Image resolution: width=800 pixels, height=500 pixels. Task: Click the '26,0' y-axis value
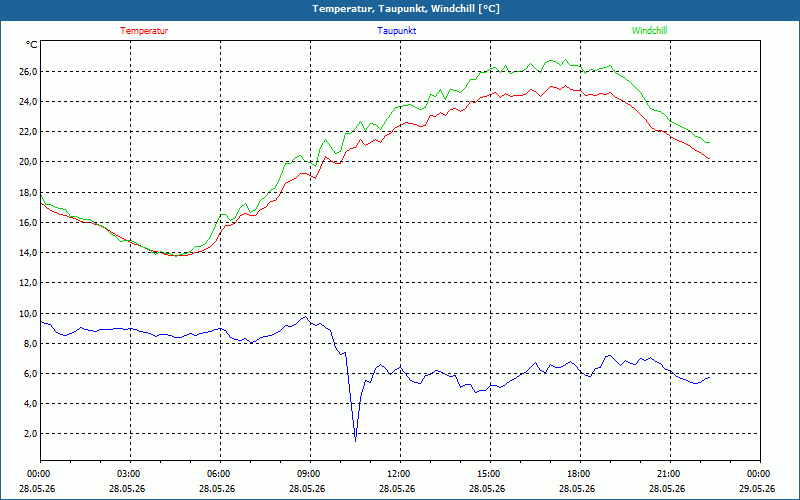point(29,72)
